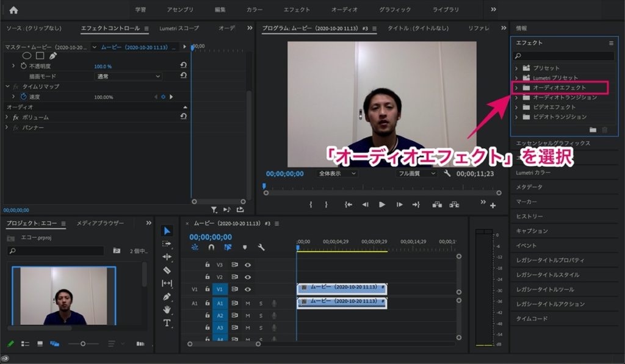This screenshot has width=625, height=364.
Task: Solo audio track A2
Action: click(261, 316)
